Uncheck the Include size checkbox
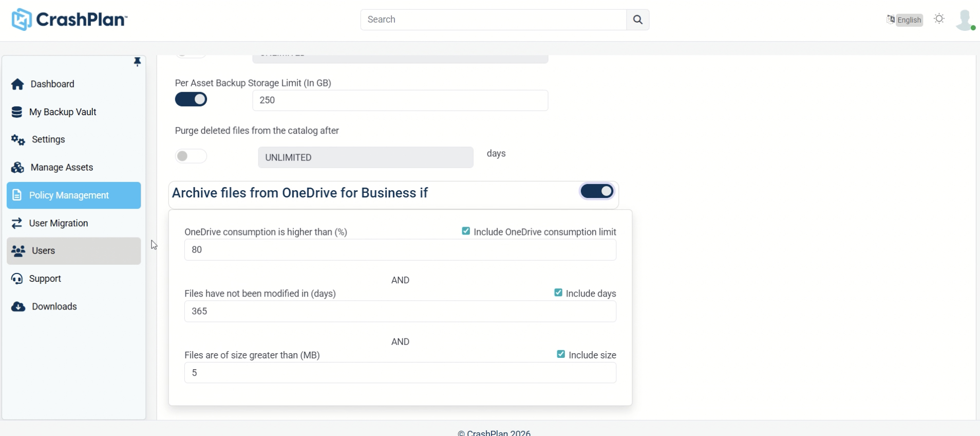 coord(561,354)
